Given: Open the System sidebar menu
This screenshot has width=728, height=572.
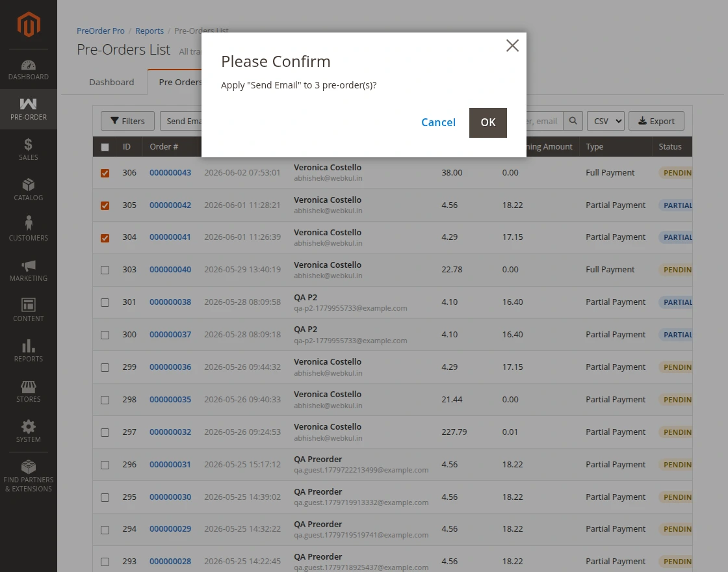Looking at the screenshot, I should pyautogui.click(x=29, y=432).
